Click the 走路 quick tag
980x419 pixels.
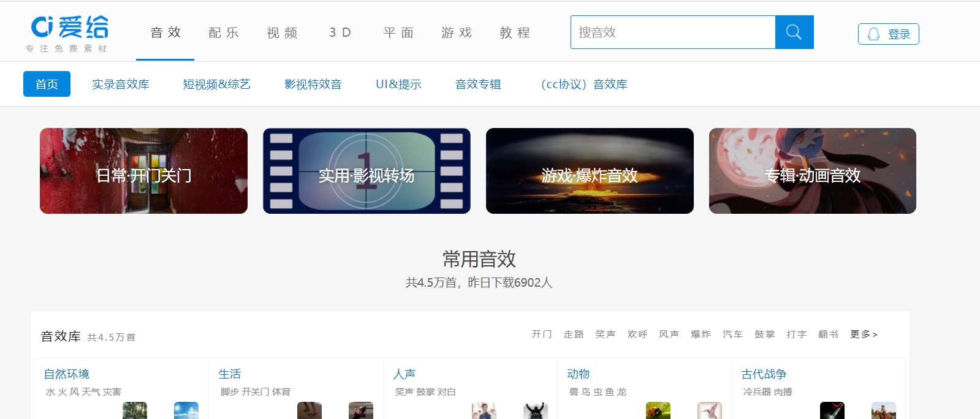pos(574,334)
